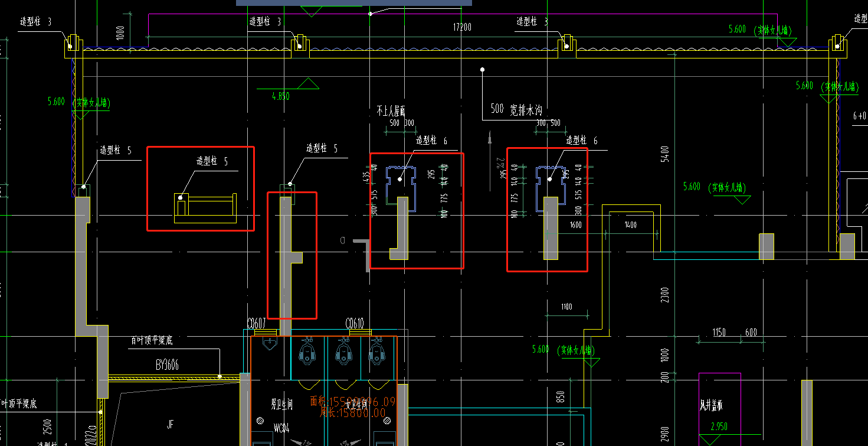Select the vertical 2500 dimension text
This screenshot has width=868, height=446.
tap(47, 426)
